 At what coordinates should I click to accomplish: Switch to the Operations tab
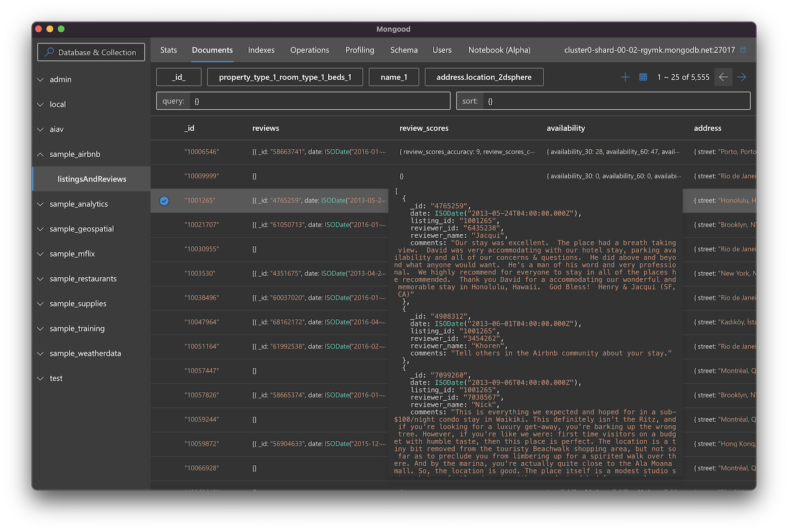point(310,50)
